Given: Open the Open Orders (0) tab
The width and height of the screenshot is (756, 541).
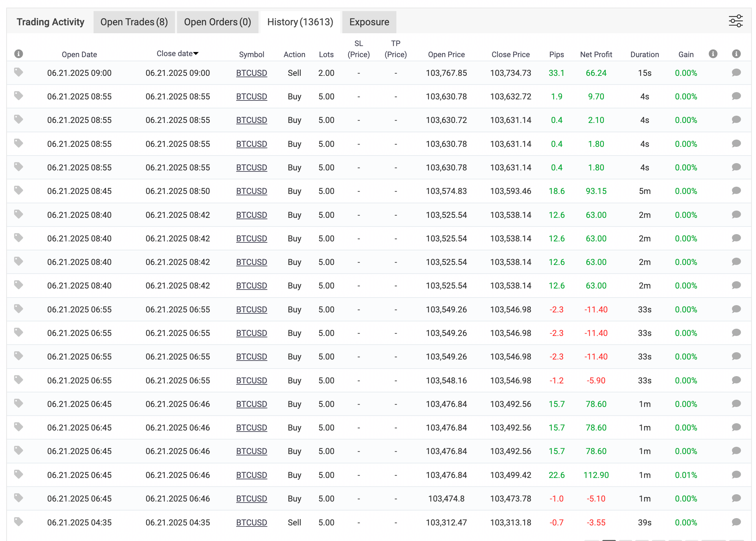Looking at the screenshot, I should pos(217,22).
